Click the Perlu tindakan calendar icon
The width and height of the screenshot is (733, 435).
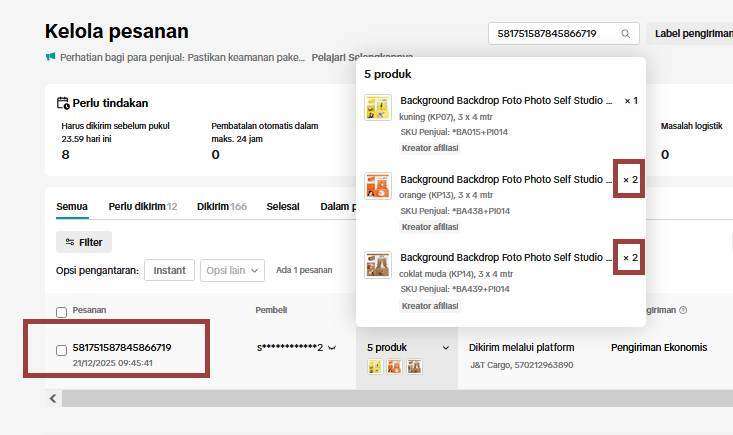tap(63, 103)
